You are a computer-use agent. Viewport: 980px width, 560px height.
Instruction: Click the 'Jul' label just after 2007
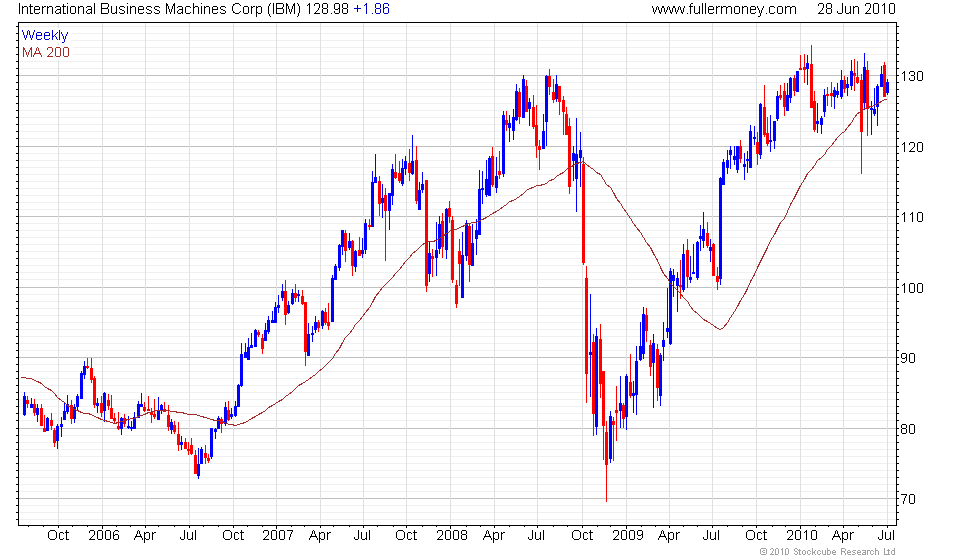pos(362,536)
